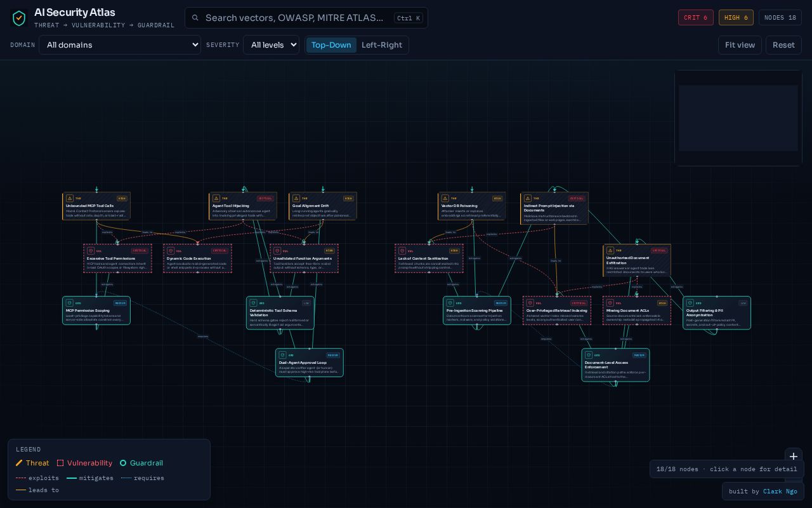
Task: Click the NODES 18 counter badge
Action: 780,18
